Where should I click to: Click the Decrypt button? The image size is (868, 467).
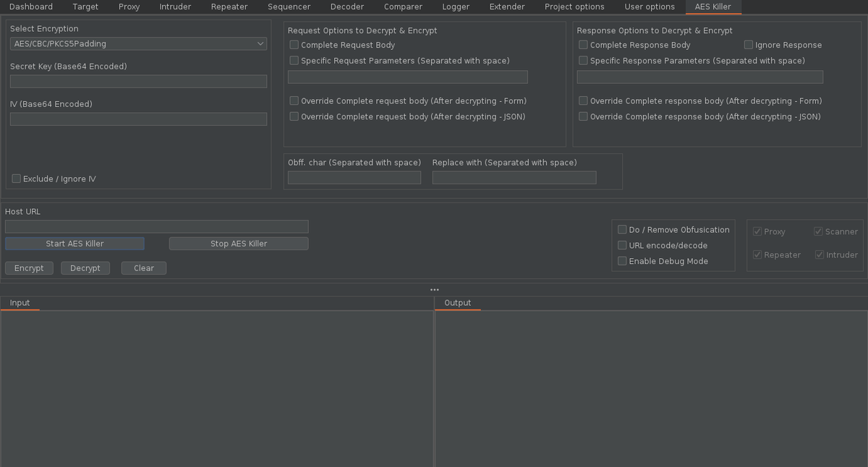coord(85,268)
